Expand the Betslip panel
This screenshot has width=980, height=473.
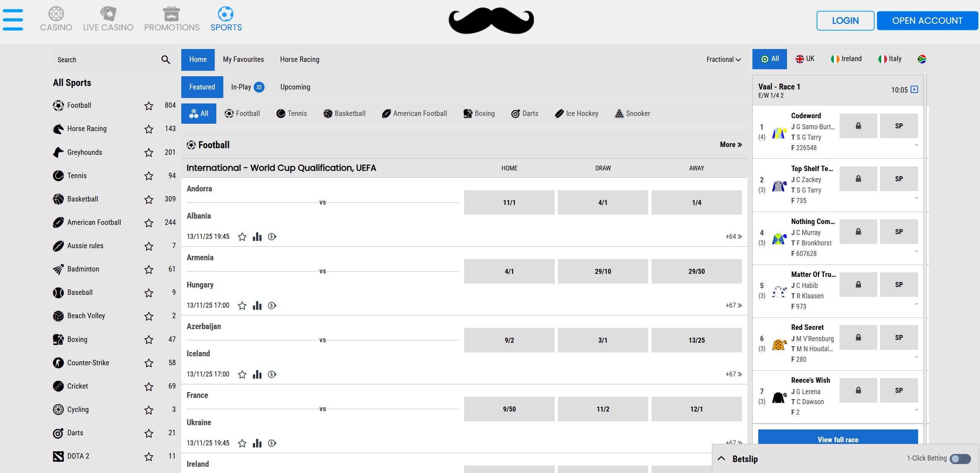point(722,459)
